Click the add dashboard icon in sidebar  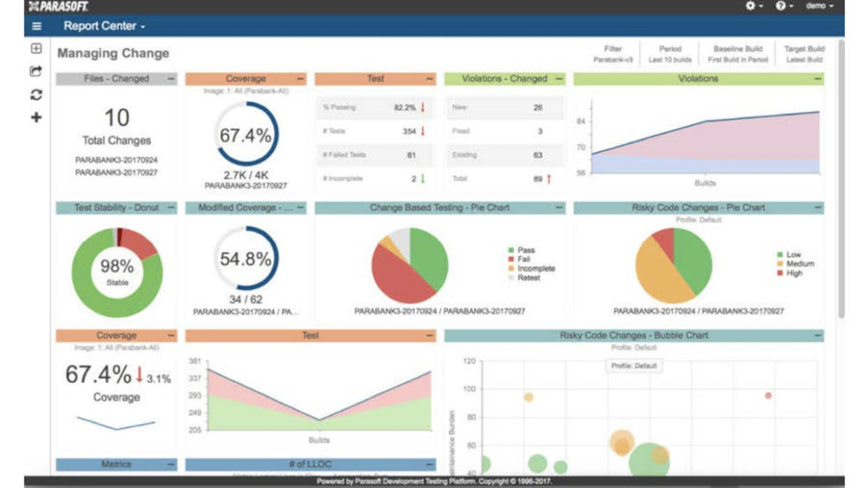[x=37, y=49]
